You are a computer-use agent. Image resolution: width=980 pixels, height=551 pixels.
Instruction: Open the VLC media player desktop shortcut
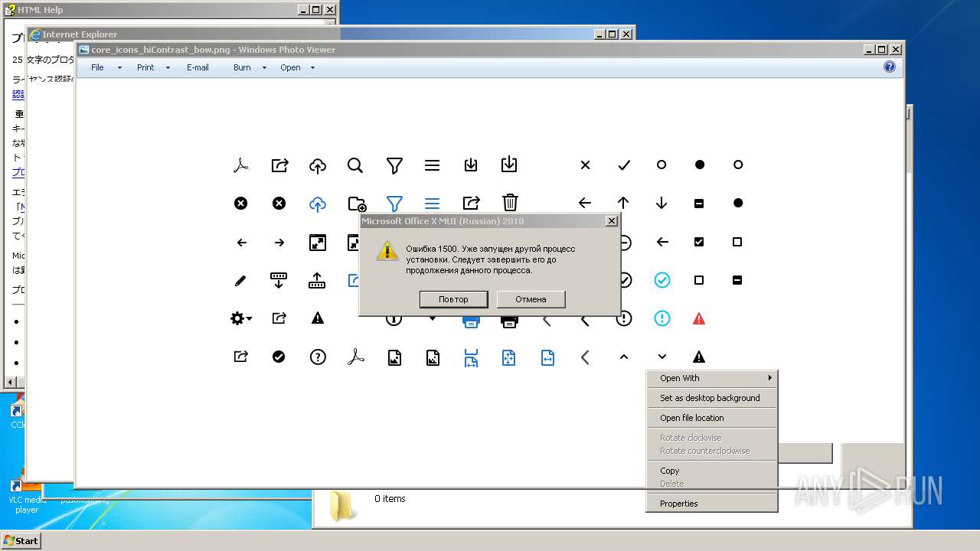coord(27,496)
